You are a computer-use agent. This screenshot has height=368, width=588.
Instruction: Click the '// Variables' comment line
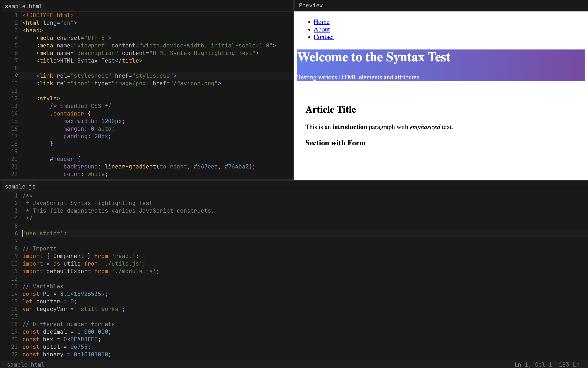tap(43, 286)
